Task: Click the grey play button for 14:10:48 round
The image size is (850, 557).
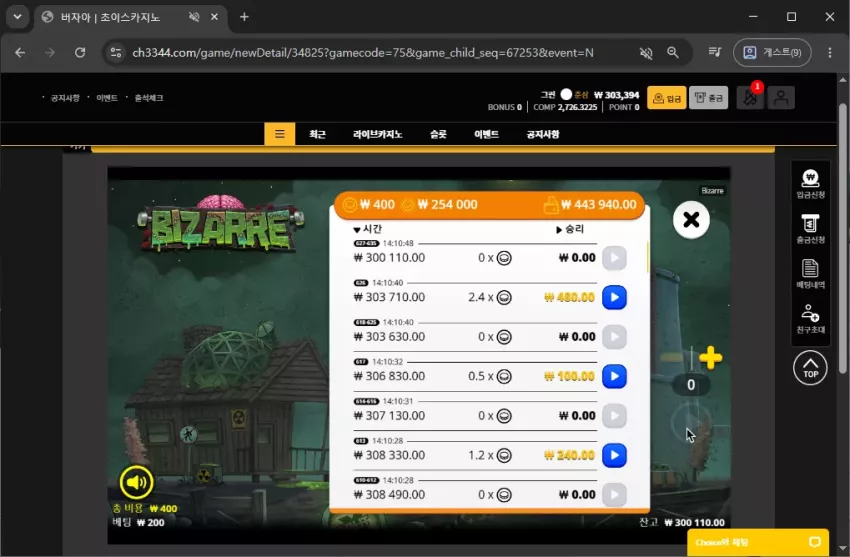Action: (x=614, y=258)
